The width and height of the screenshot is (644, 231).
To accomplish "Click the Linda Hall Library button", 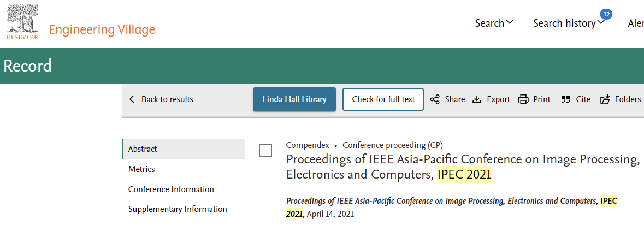I will point(294,99).
